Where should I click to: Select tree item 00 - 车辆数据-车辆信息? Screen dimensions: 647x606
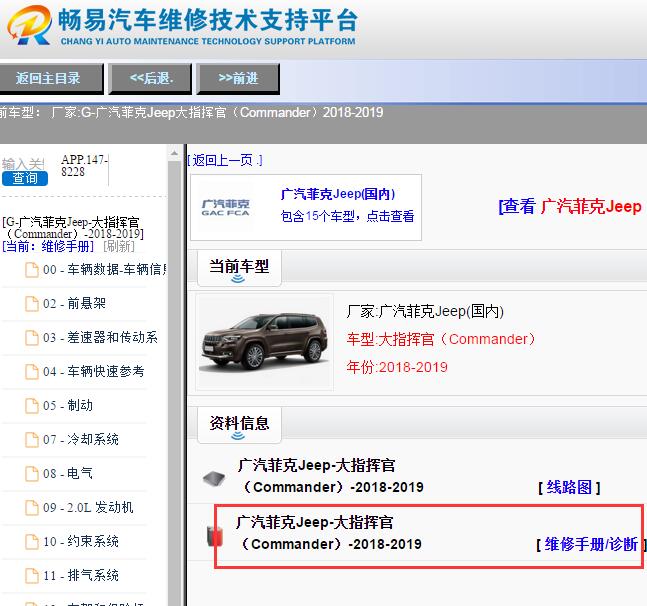(104, 270)
